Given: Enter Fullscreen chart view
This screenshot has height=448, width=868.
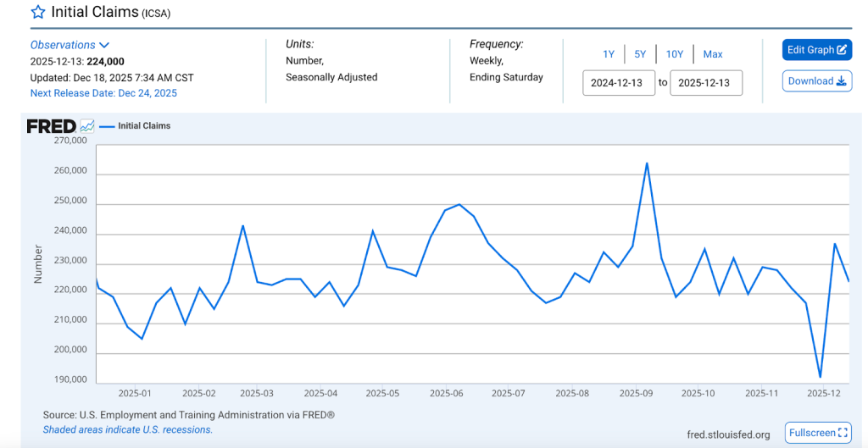Looking at the screenshot, I should point(817,433).
